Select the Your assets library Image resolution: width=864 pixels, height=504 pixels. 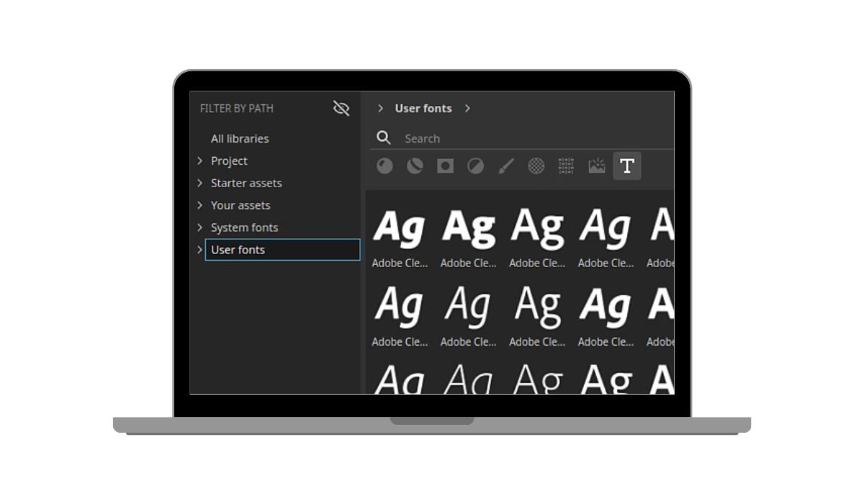tap(240, 205)
